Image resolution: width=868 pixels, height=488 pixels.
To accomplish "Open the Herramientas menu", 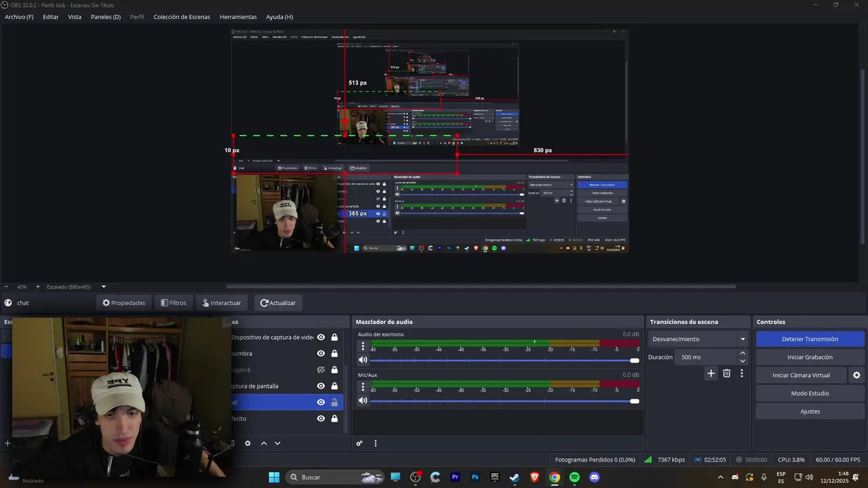I will pyautogui.click(x=238, y=17).
